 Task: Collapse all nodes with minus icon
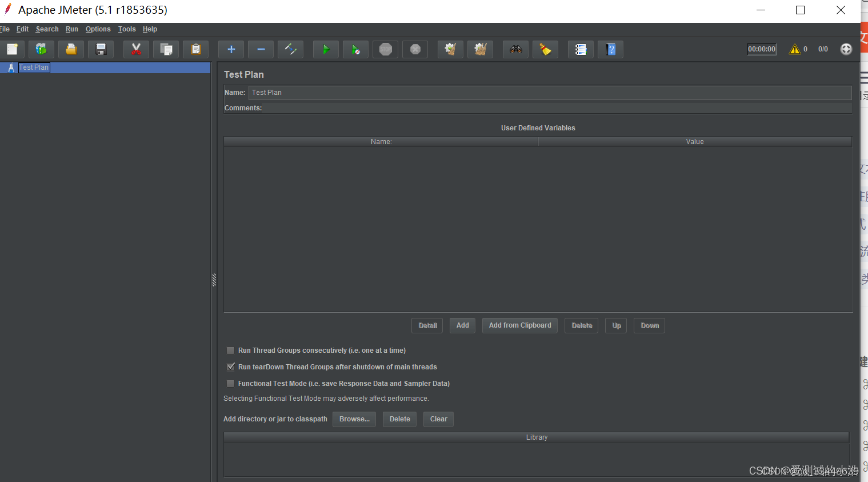coord(261,49)
